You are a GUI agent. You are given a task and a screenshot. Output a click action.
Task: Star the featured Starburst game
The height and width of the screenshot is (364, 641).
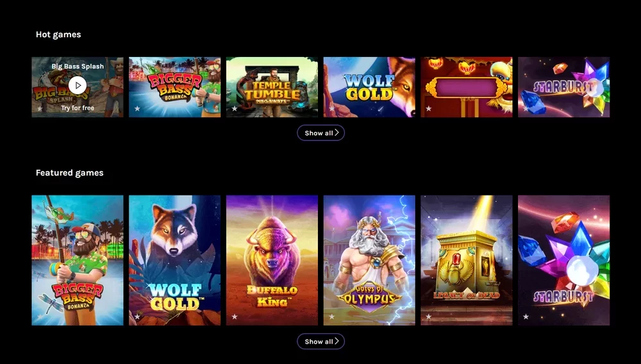tap(526, 317)
